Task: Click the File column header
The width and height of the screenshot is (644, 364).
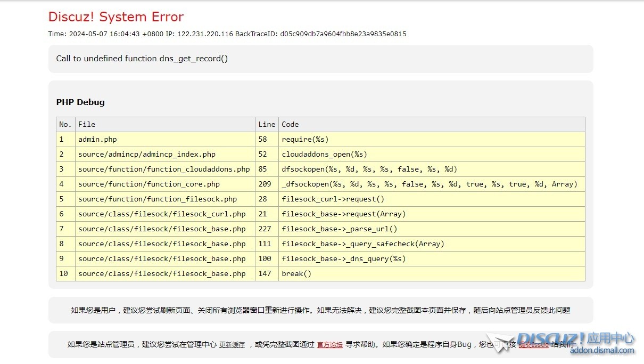Action: coord(87,125)
